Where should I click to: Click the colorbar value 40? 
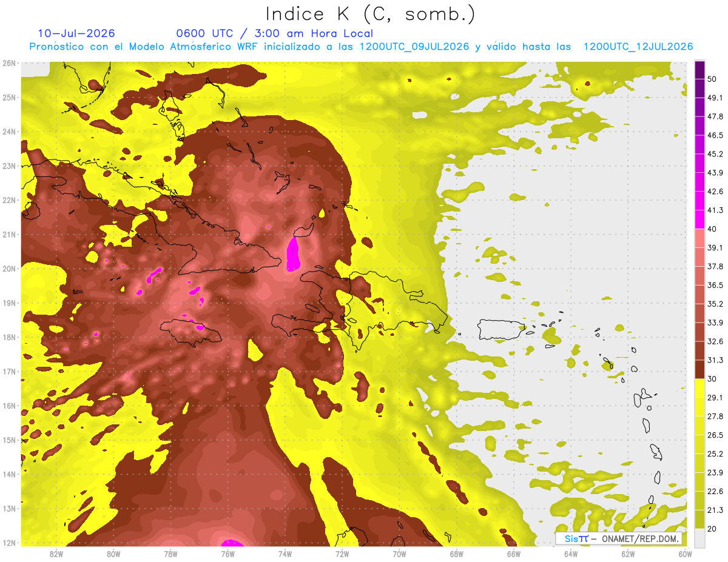click(x=713, y=229)
